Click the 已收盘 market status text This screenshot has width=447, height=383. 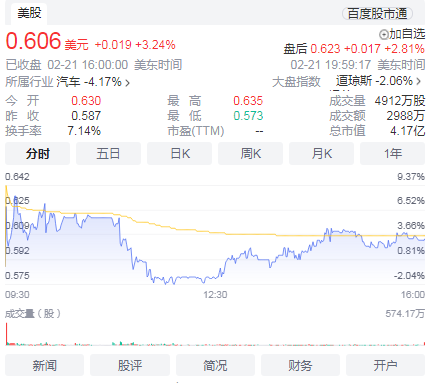(23, 65)
